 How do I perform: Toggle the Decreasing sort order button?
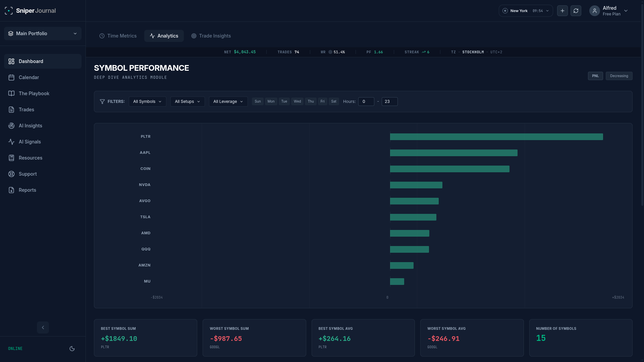tap(619, 76)
